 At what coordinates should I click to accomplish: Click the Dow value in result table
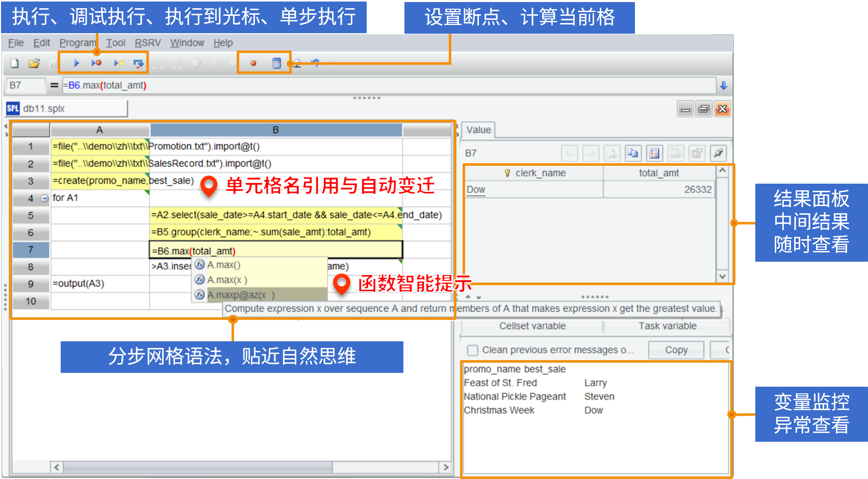click(x=476, y=189)
